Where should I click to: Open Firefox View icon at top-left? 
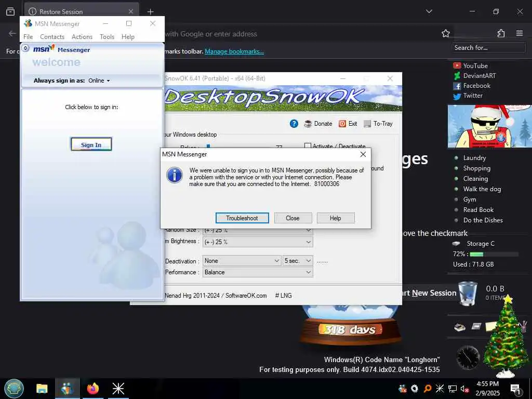pos(10,11)
